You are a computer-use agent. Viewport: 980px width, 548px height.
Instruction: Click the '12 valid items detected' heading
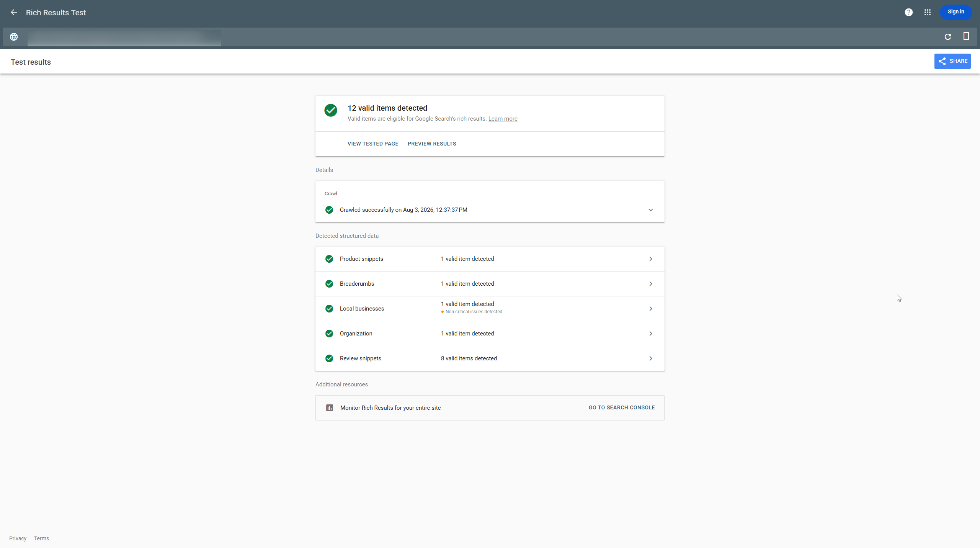pos(387,108)
